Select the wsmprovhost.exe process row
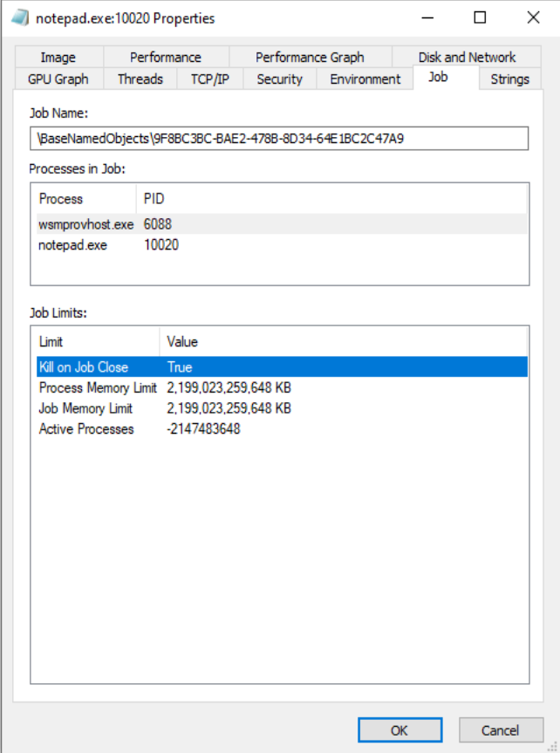This screenshot has width=560, height=753. [85, 224]
